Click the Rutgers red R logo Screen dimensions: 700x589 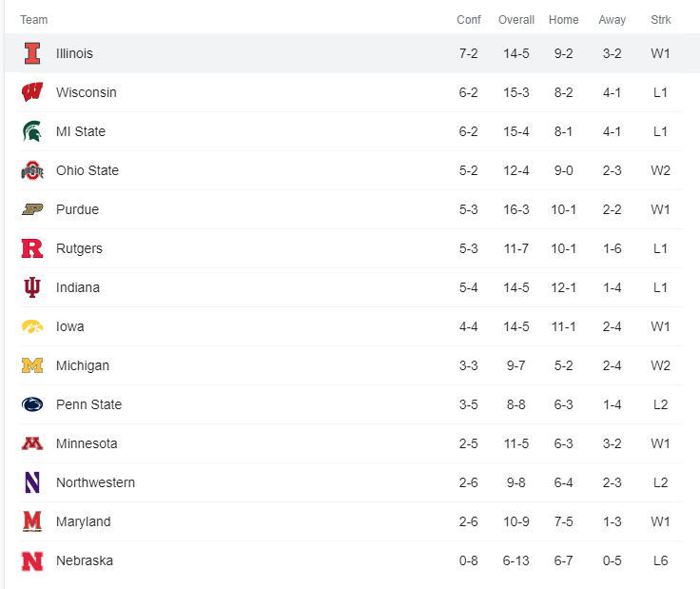(32, 248)
